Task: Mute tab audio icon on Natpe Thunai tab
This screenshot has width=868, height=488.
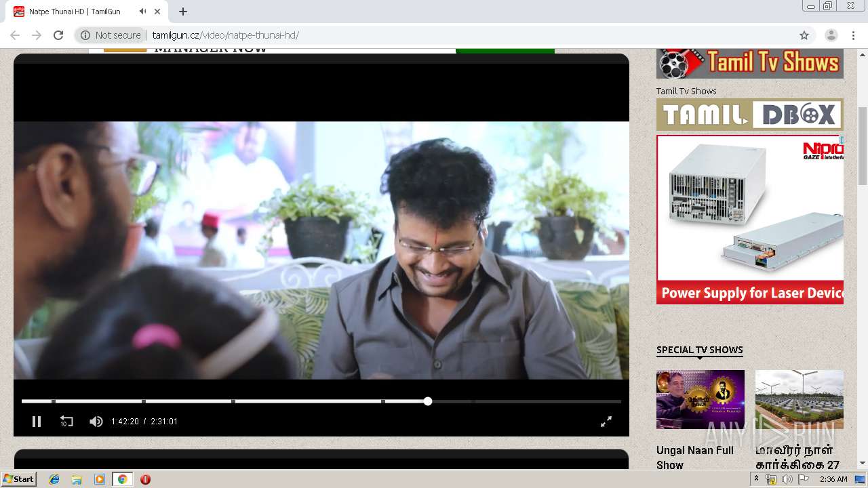Action: click(142, 12)
